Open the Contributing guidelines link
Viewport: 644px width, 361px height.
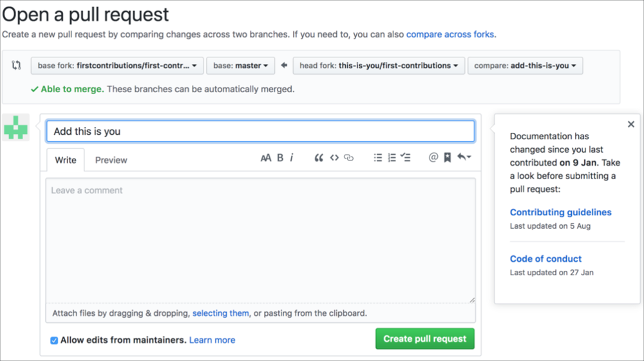561,212
